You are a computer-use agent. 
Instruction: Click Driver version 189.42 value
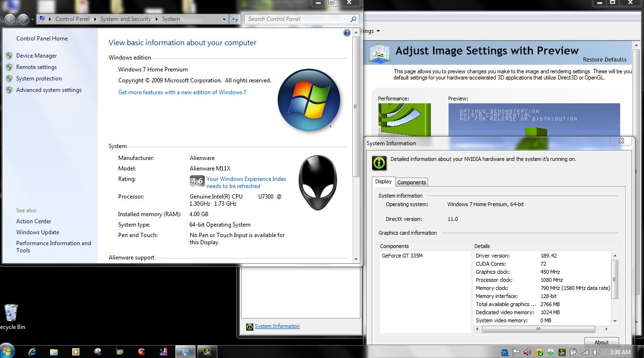(x=549, y=256)
